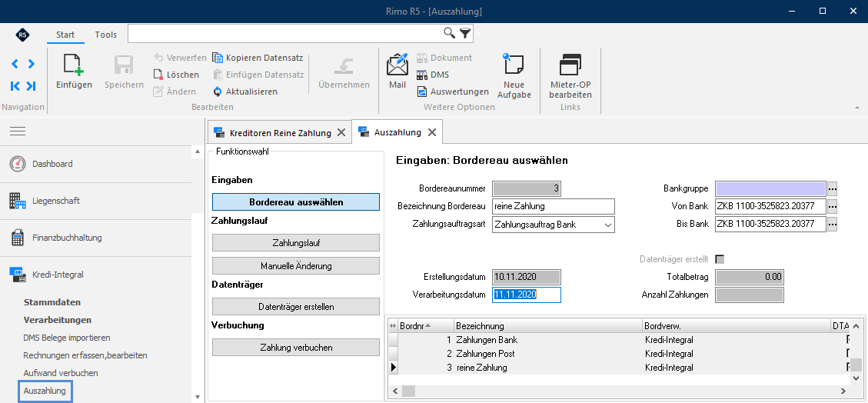Click the R5 application logo icon

click(x=23, y=35)
